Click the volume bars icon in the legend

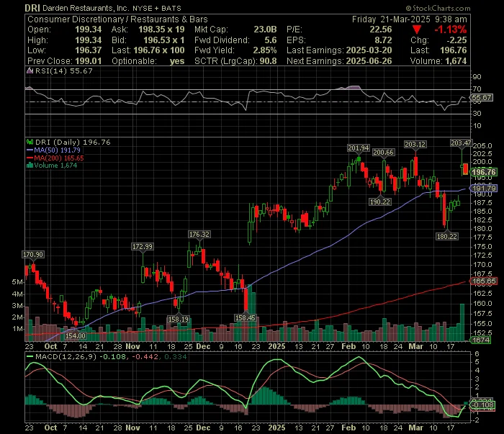(x=30, y=166)
